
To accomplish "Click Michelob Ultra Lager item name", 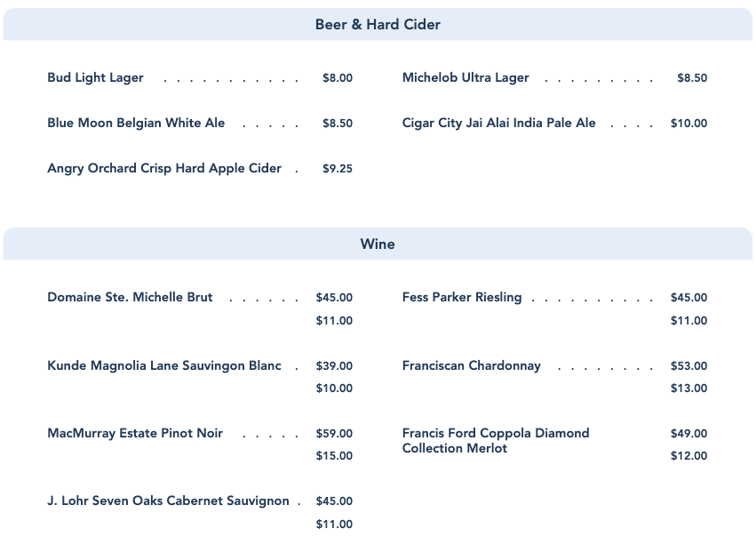I will pos(466,78).
